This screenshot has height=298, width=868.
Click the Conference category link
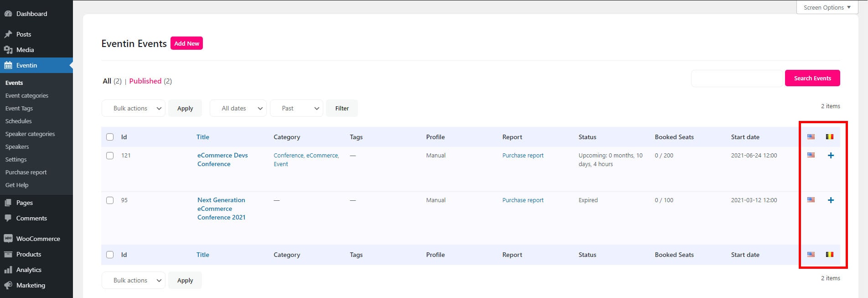289,155
